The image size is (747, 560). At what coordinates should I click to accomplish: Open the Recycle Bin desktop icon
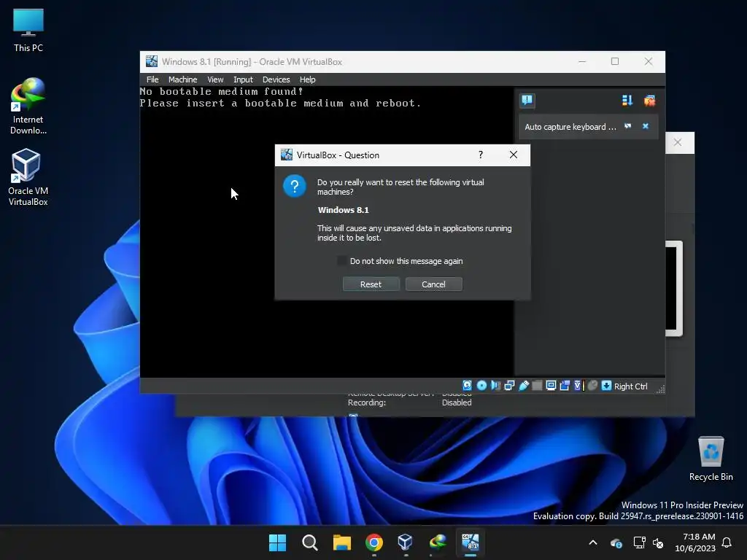pyautogui.click(x=711, y=459)
